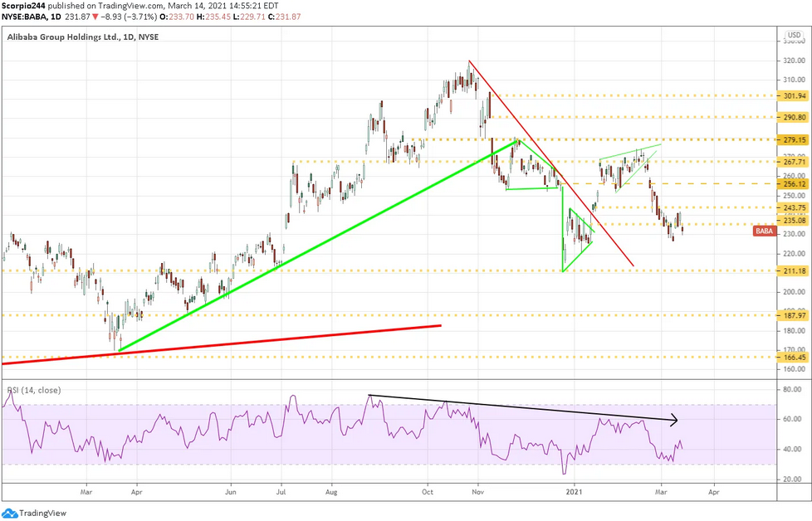Image resolution: width=812 pixels, height=521 pixels.
Task: Open the Scorpio244 author name
Action: coord(24,6)
